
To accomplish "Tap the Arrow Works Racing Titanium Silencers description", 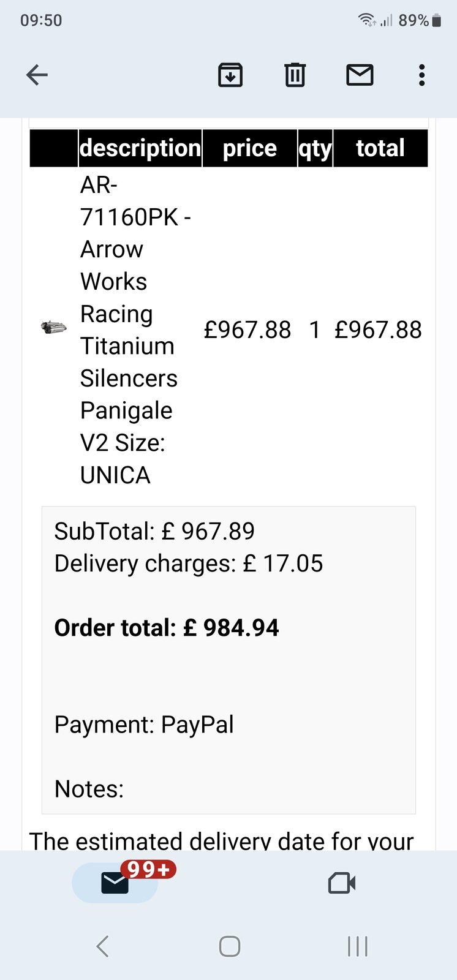I will point(129,330).
